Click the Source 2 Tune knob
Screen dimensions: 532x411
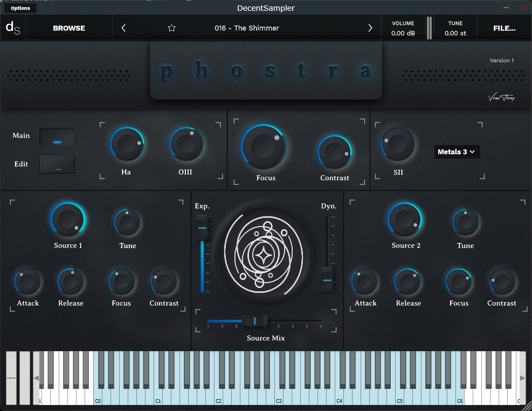(x=466, y=222)
